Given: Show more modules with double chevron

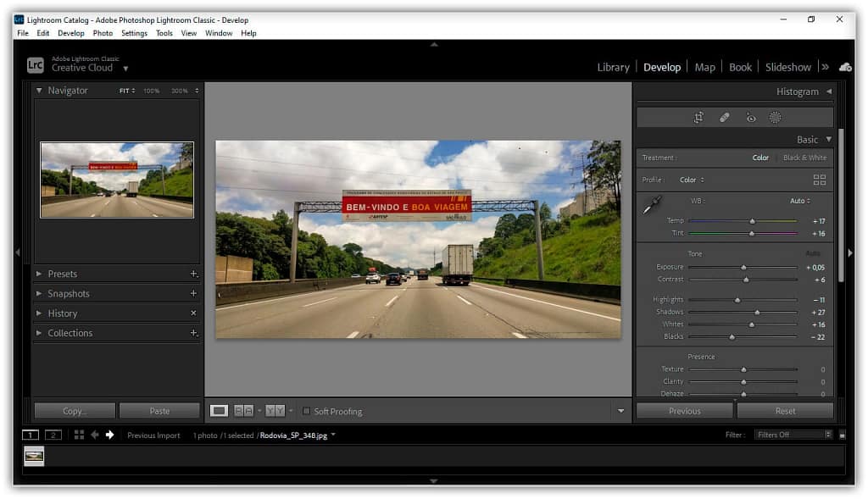Looking at the screenshot, I should click(x=826, y=67).
